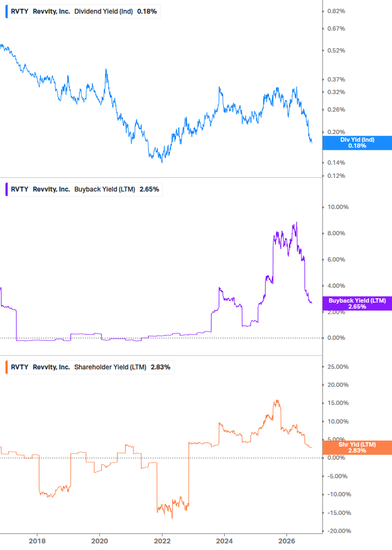Screen dimensions: 392x550
Task: Click the -10.00% shareholder yield axis label
Action: [x=339, y=494]
